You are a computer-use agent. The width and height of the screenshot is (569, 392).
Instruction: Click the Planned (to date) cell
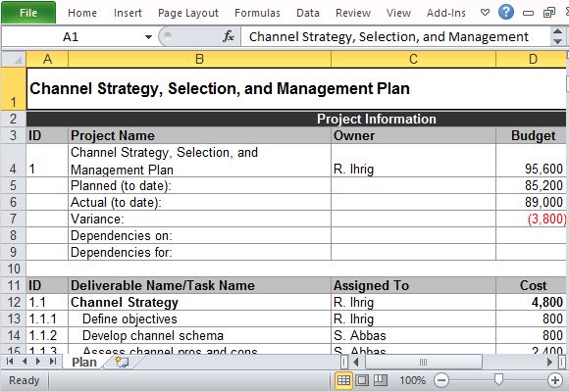(199, 185)
